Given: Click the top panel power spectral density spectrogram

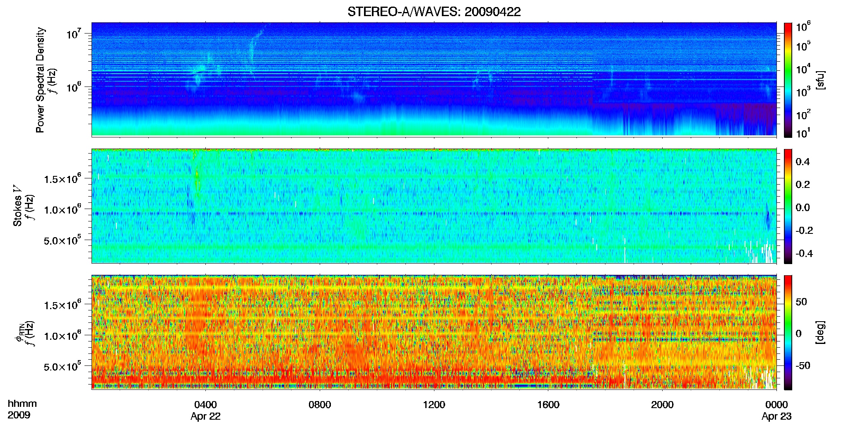Looking at the screenshot, I should pyautogui.click(x=434, y=79).
